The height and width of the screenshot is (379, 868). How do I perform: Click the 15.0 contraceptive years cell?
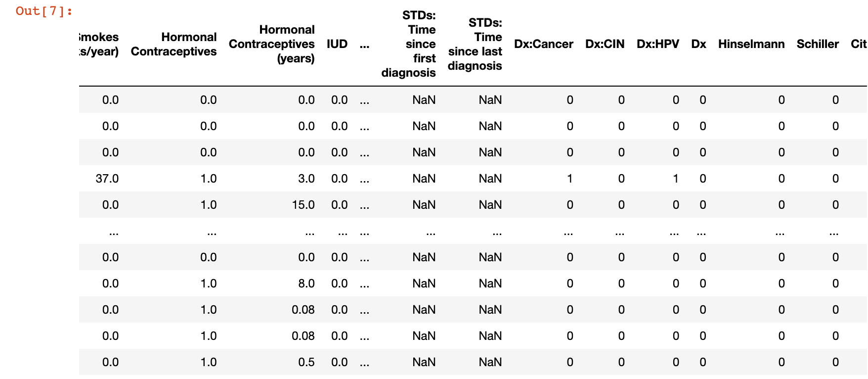pyautogui.click(x=304, y=205)
